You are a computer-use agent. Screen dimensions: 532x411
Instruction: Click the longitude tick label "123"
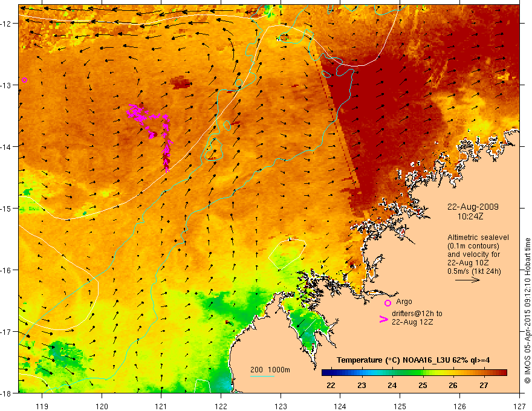pyautogui.click(x=281, y=406)
